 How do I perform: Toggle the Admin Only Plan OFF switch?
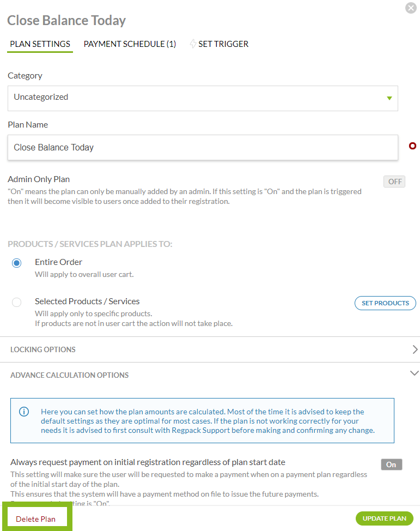pos(394,182)
